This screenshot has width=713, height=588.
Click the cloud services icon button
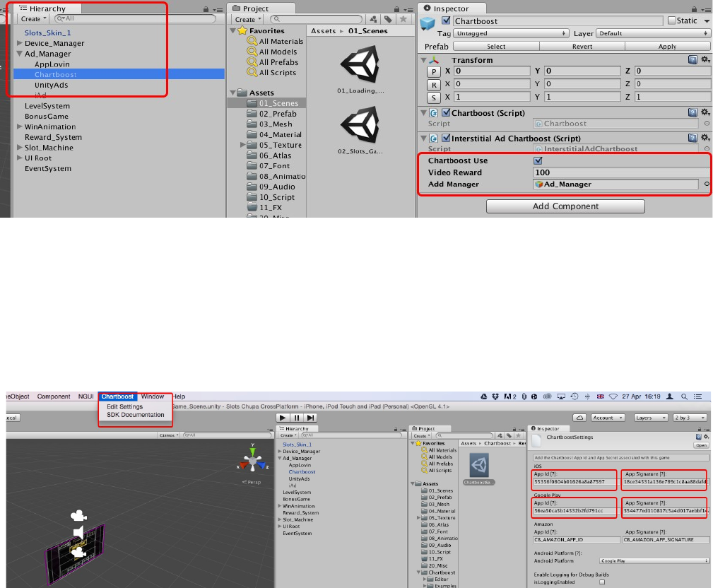579,418
